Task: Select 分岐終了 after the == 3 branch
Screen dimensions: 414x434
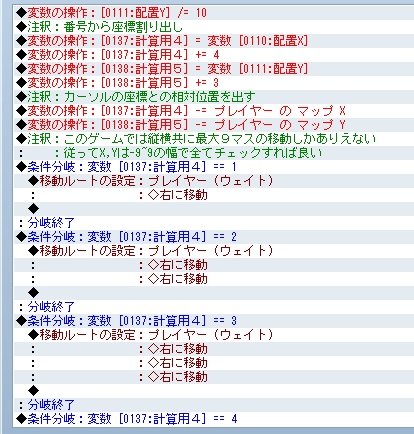Action: [x=214, y=405]
